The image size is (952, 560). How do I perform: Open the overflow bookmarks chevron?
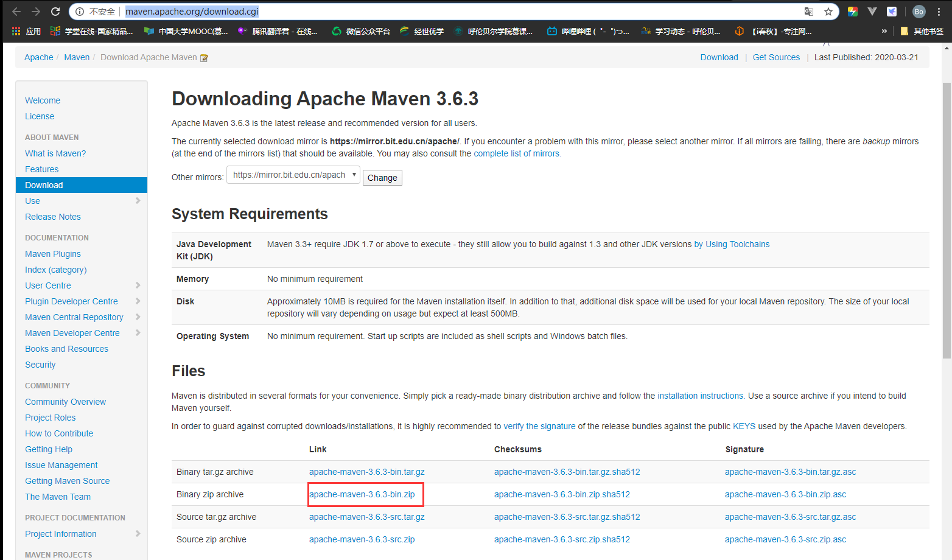(884, 31)
